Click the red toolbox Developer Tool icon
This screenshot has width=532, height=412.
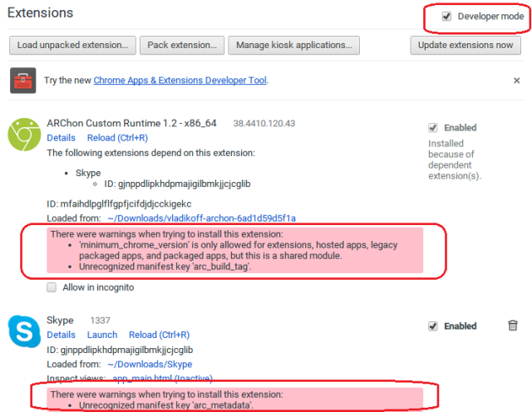tap(22, 81)
